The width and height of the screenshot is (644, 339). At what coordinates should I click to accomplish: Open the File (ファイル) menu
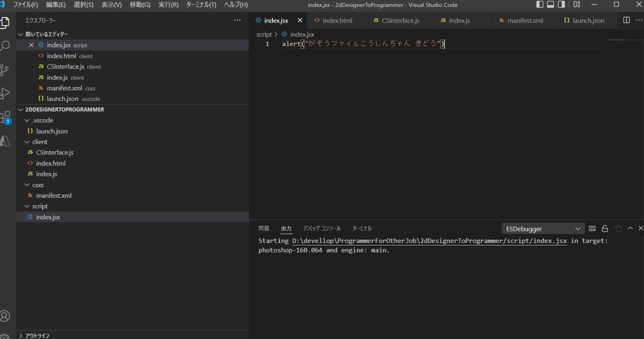tap(25, 5)
